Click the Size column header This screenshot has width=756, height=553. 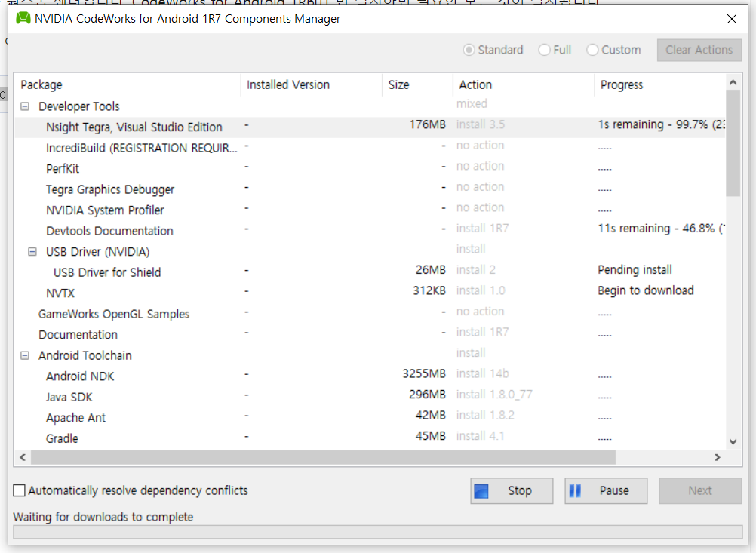point(417,84)
